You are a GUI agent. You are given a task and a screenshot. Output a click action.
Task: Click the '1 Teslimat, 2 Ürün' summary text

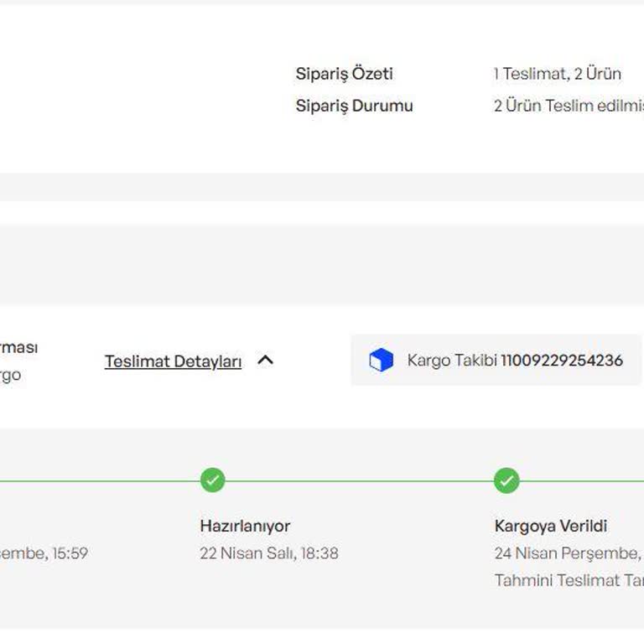[558, 74]
